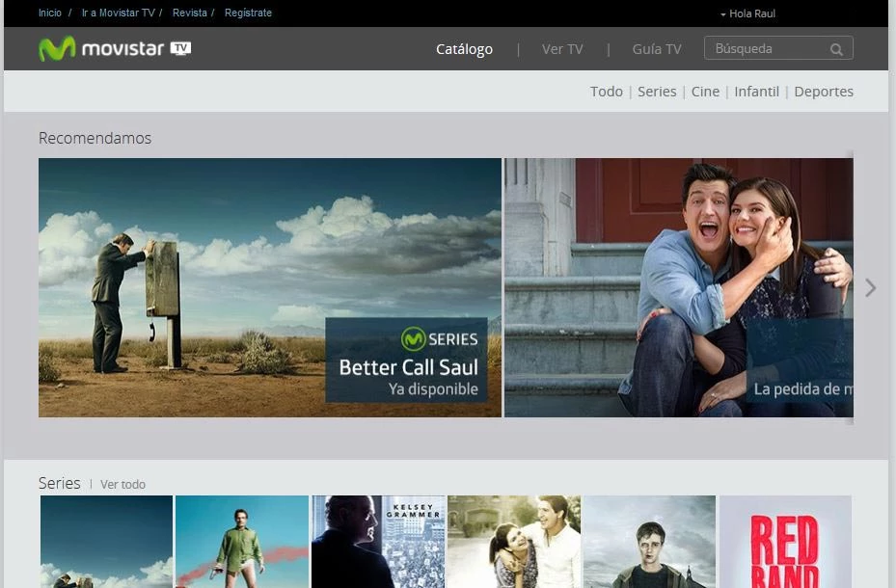Viewport: 896px width, 588px height.
Task: Open the Red Band series thumbnail
Action: (785, 542)
